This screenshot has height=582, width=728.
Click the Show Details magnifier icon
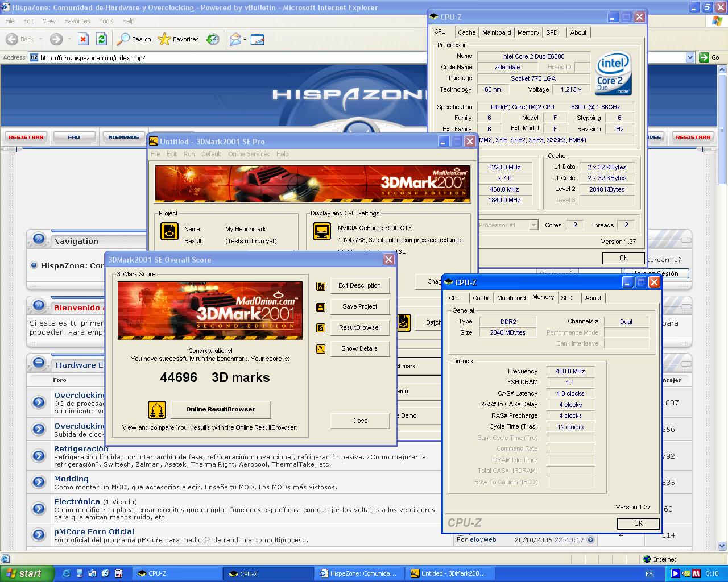(x=321, y=349)
